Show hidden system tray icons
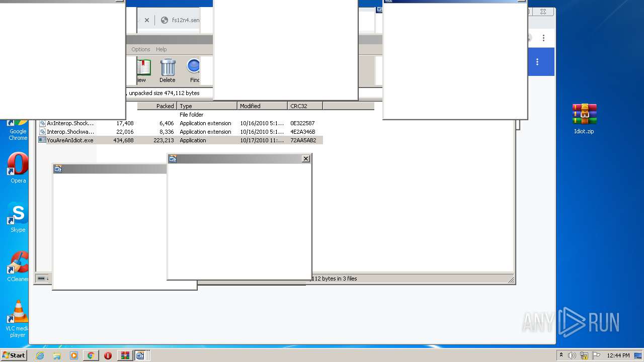This screenshot has width=644, height=362. pos(561,355)
